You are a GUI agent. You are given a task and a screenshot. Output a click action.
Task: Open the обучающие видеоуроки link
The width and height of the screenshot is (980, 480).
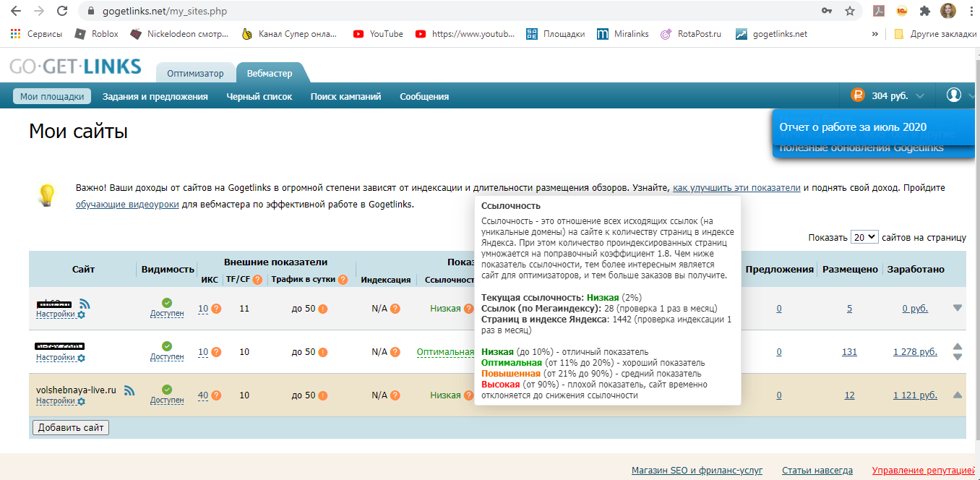point(127,205)
